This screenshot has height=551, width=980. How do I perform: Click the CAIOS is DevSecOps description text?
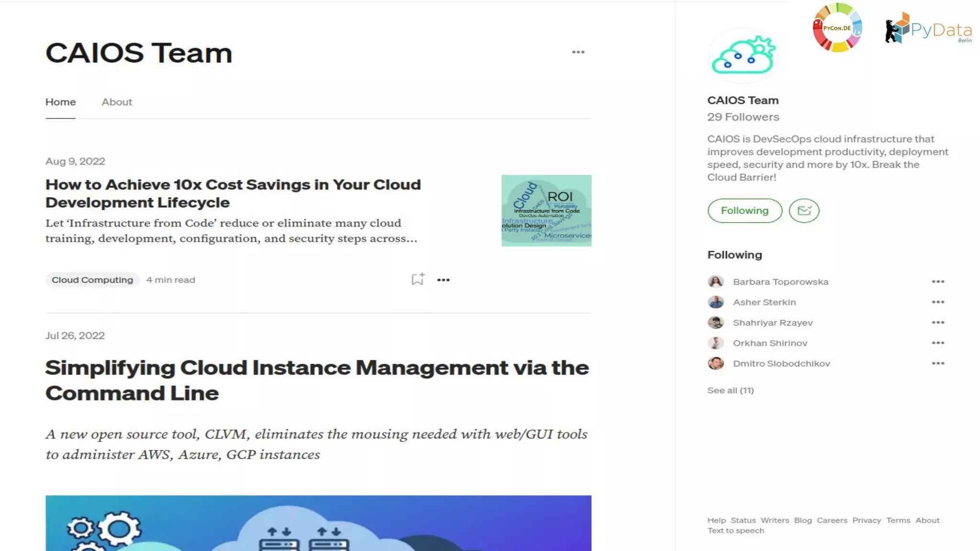tap(828, 158)
